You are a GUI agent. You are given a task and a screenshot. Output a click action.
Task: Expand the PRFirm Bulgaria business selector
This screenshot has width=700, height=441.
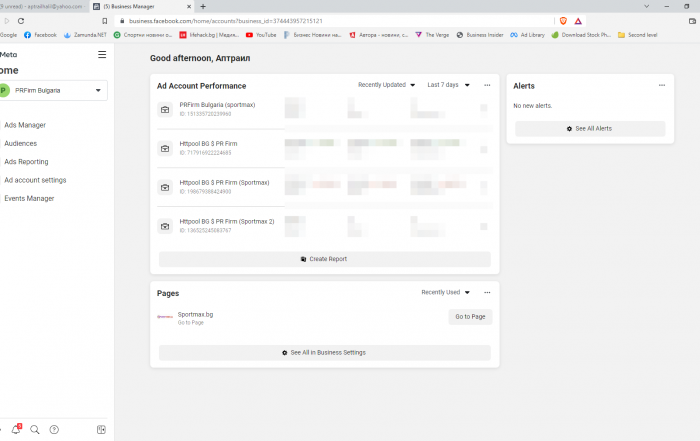point(54,90)
